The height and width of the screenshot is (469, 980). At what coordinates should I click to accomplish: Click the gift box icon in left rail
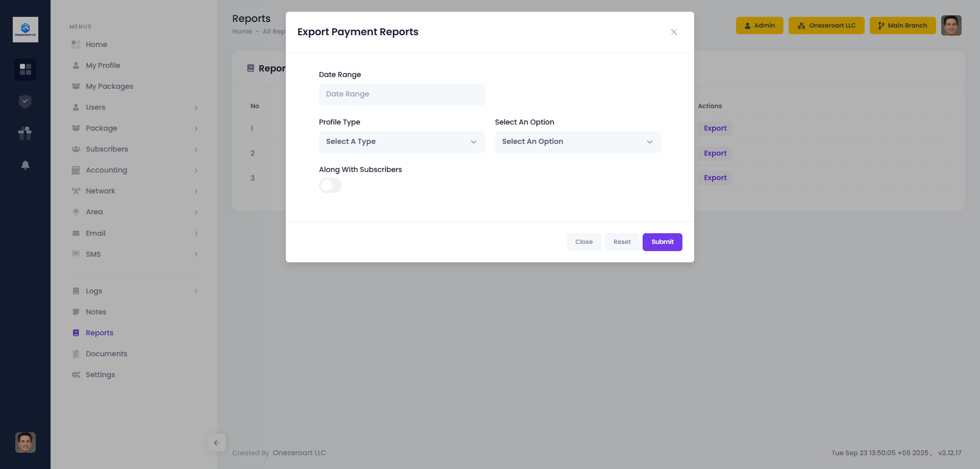click(25, 133)
